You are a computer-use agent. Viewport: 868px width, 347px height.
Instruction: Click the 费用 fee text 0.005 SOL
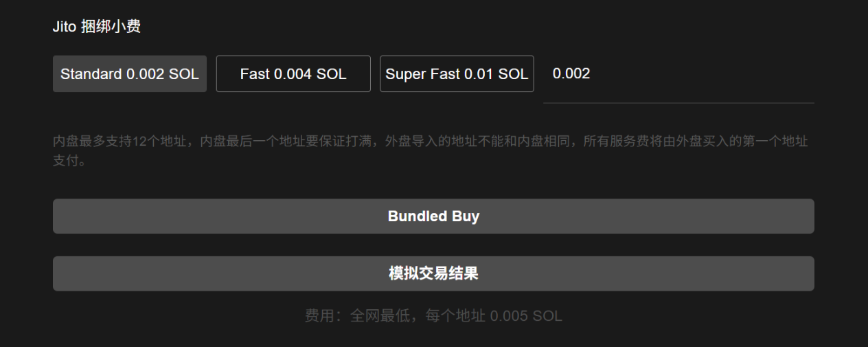[433, 316]
